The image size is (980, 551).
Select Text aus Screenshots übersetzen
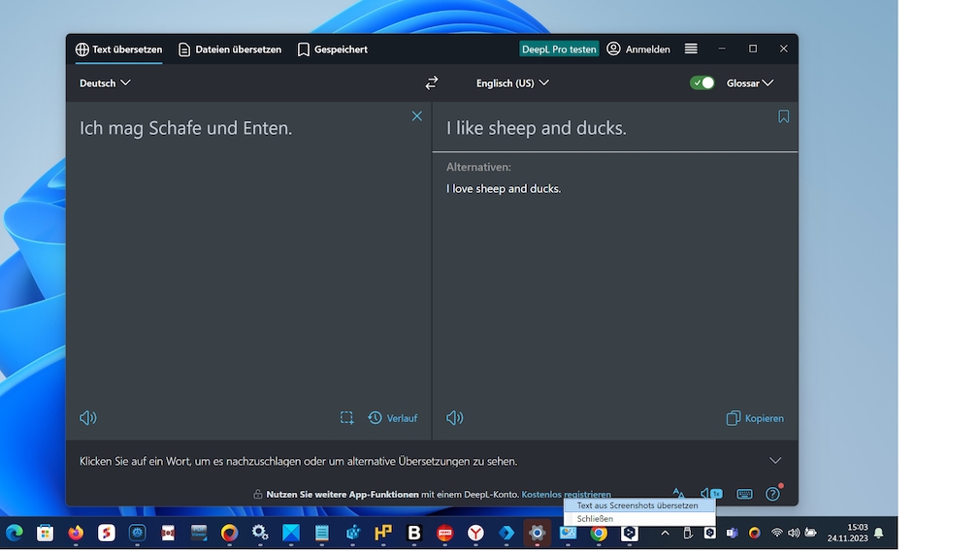click(639, 505)
